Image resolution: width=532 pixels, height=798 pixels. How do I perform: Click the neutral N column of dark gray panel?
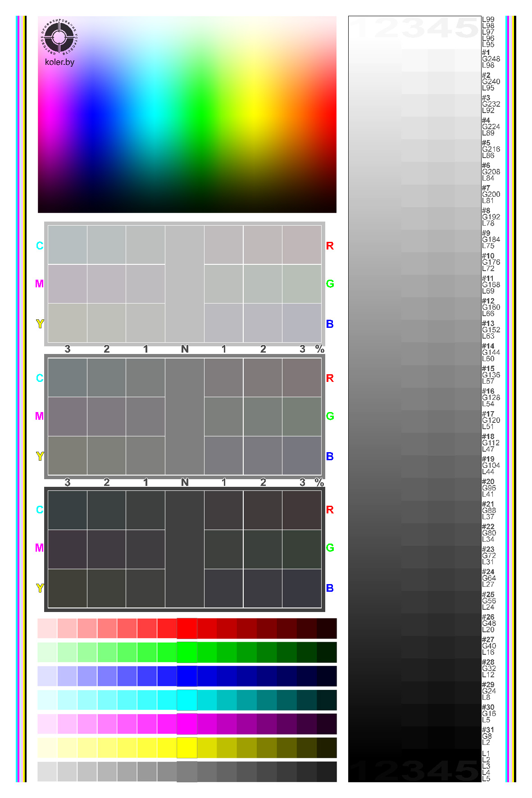point(185,549)
